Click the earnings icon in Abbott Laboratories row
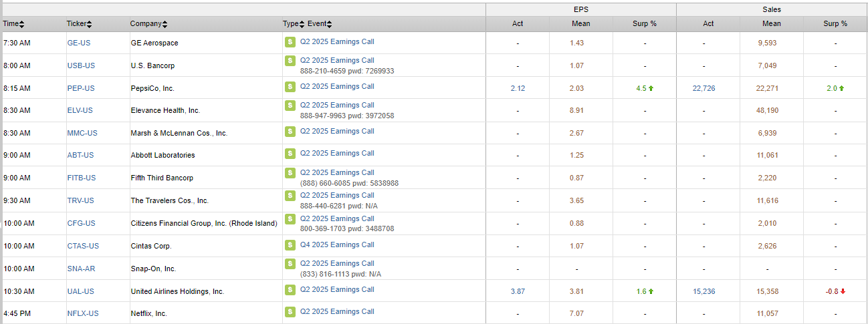868x324 pixels. [290, 154]
